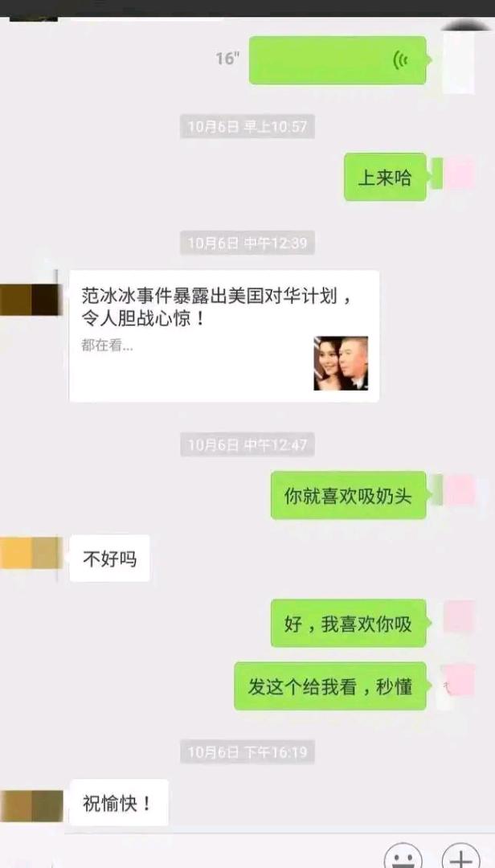
Task: Tap the 你就喜欢吸奶头 message bubble
Action: (x=349, y=495)
